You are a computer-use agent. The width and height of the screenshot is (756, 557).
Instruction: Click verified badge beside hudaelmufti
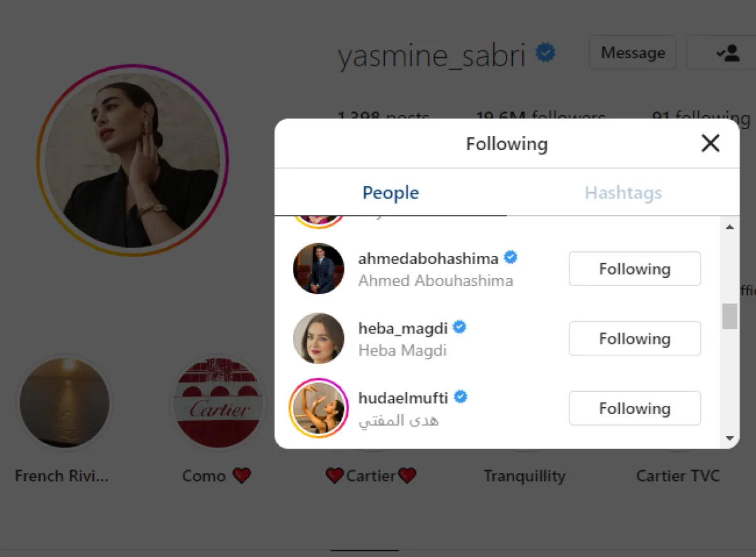pos(461,398)
